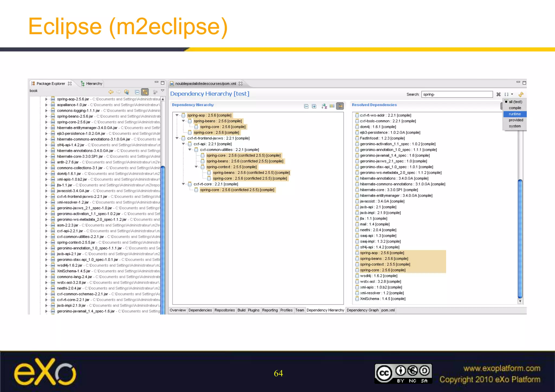The width and height of the screenshot is (555, 392).
Task: Close the Package Explorer view tab
Action: [x=70, y=83]
